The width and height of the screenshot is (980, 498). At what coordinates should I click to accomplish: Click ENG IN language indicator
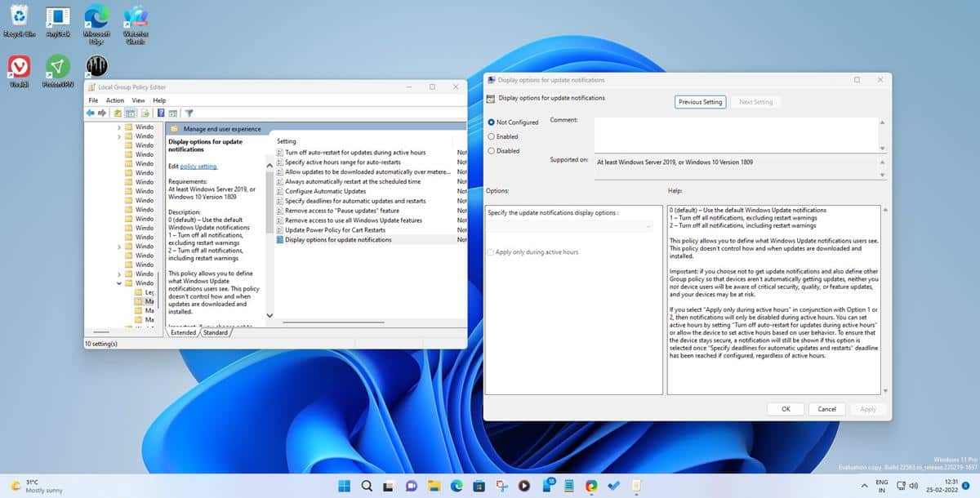click(883, 486)
